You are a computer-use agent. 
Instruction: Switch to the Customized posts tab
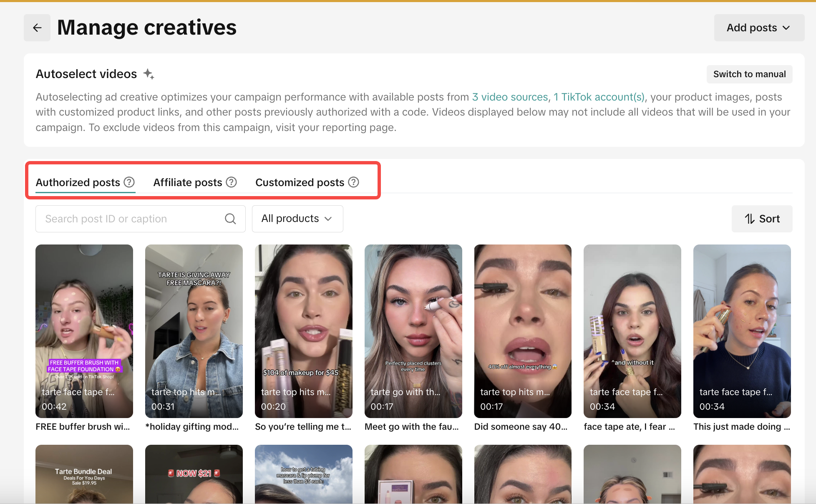[x=300, y=182]
